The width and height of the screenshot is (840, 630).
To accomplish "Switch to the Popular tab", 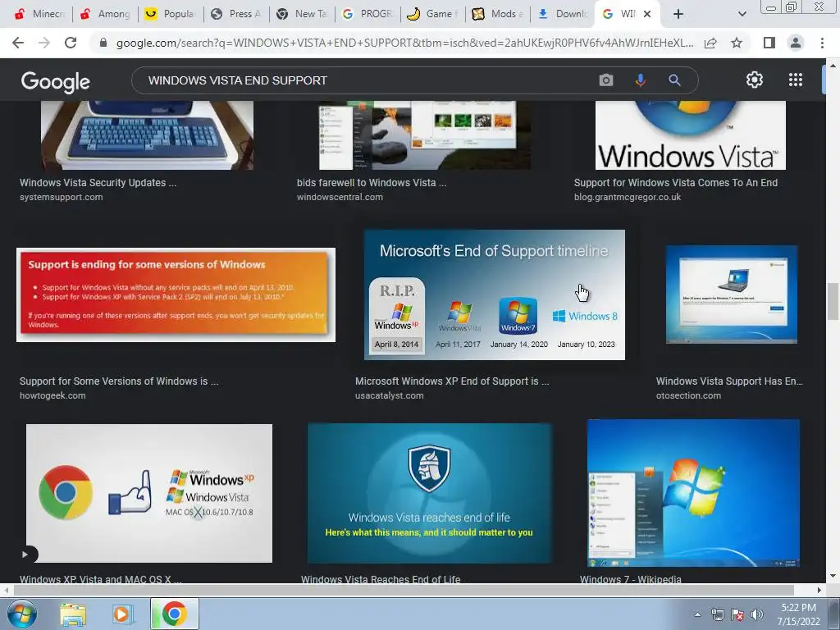I will [x=170, y=14].
